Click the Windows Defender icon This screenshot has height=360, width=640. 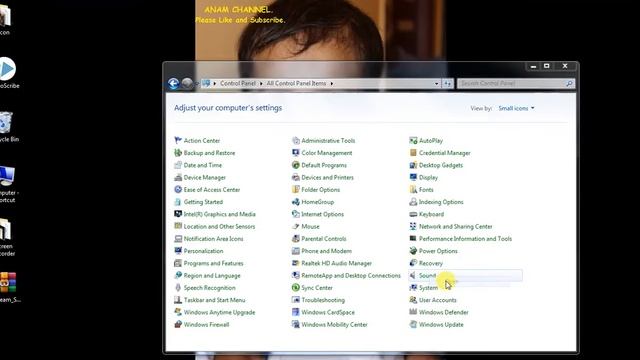(413, 312)
